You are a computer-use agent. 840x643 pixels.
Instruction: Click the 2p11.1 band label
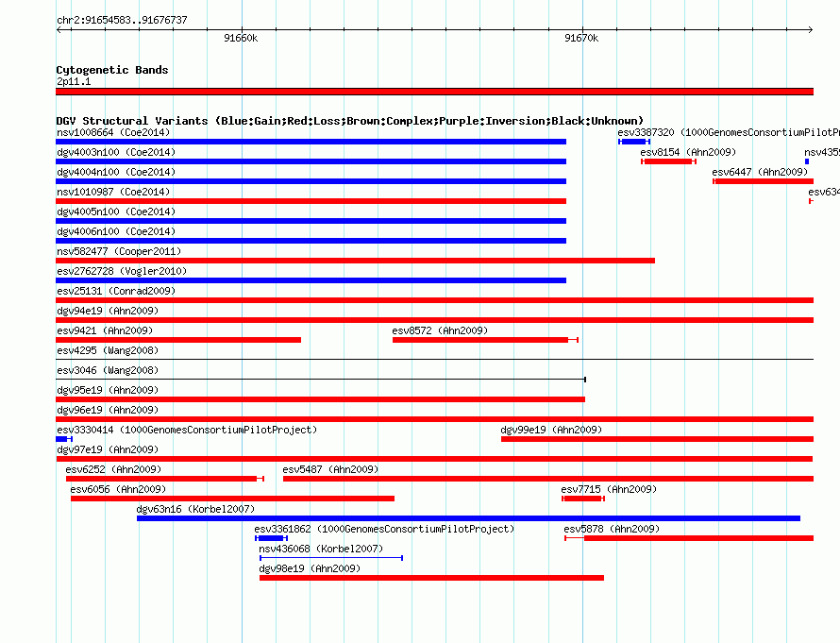pos(74,81)
